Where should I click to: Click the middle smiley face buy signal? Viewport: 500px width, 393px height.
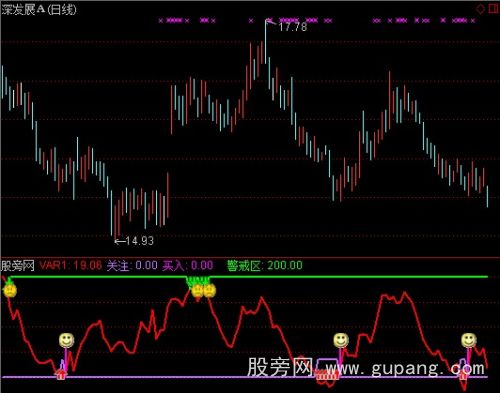[x=341, y=340]
